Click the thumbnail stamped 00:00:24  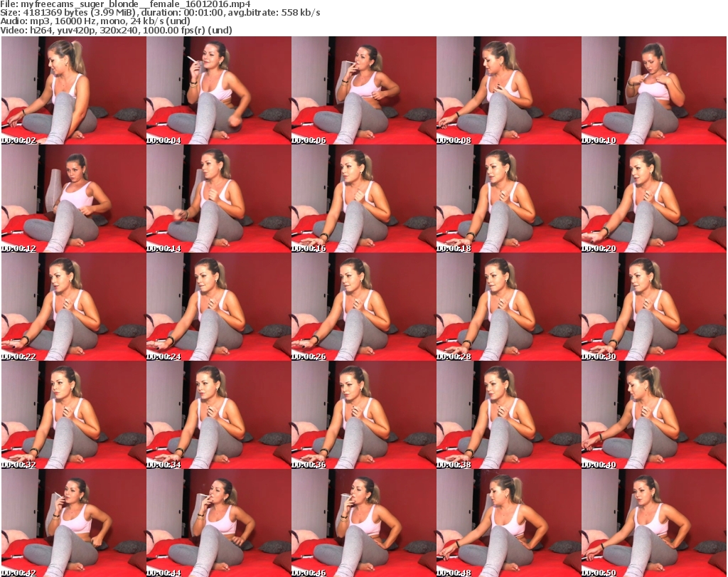point(219,307)
